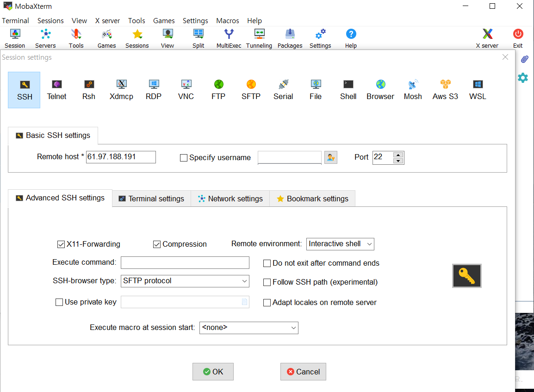Open the Settings gears toolbar icon
Viewport: 534px width, 392px height.
[x=320, y=38]
